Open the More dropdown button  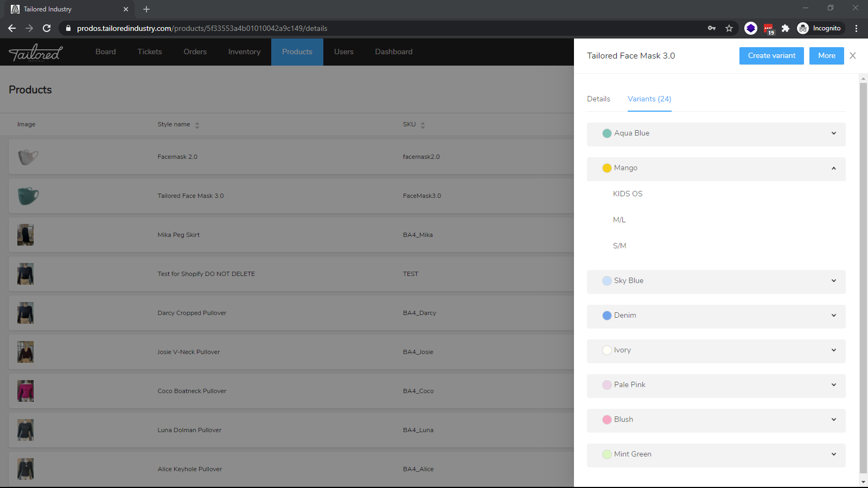click(826, 56)
